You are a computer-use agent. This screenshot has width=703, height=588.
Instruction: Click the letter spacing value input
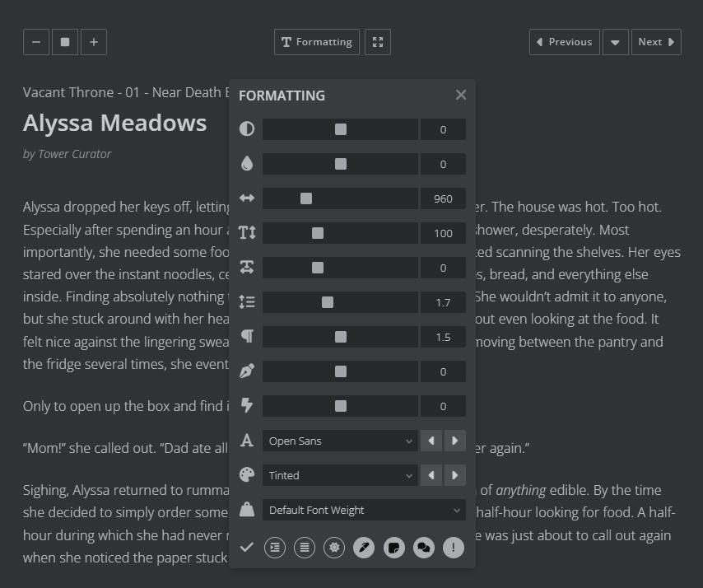coord(443,268)
